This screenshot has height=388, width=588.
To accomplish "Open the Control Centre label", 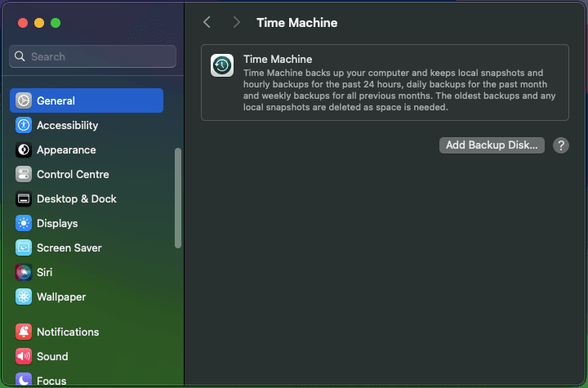I will coord(73,174).
